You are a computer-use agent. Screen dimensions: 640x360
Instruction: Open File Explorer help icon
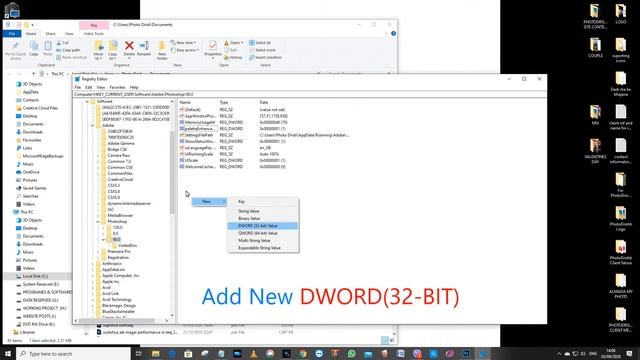click(393, 33)
